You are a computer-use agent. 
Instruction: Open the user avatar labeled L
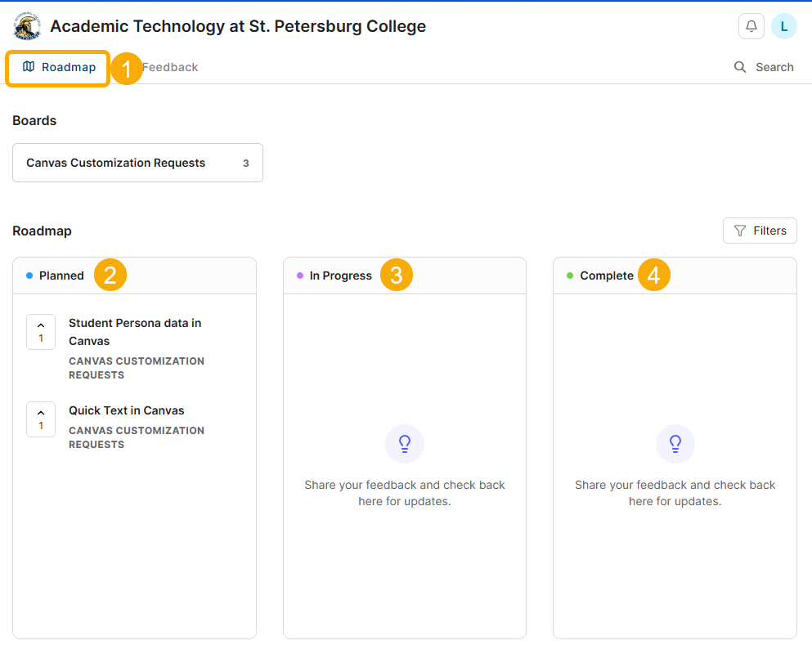pos(783,26)
